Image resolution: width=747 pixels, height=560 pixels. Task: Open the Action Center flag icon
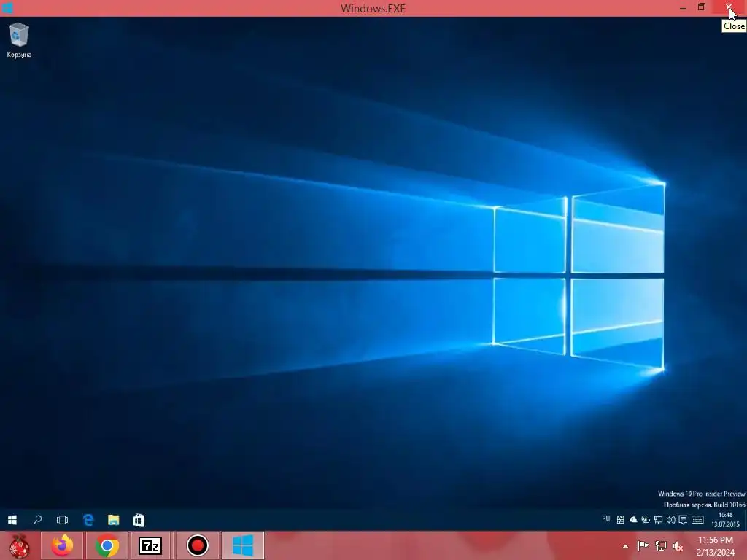643,546
